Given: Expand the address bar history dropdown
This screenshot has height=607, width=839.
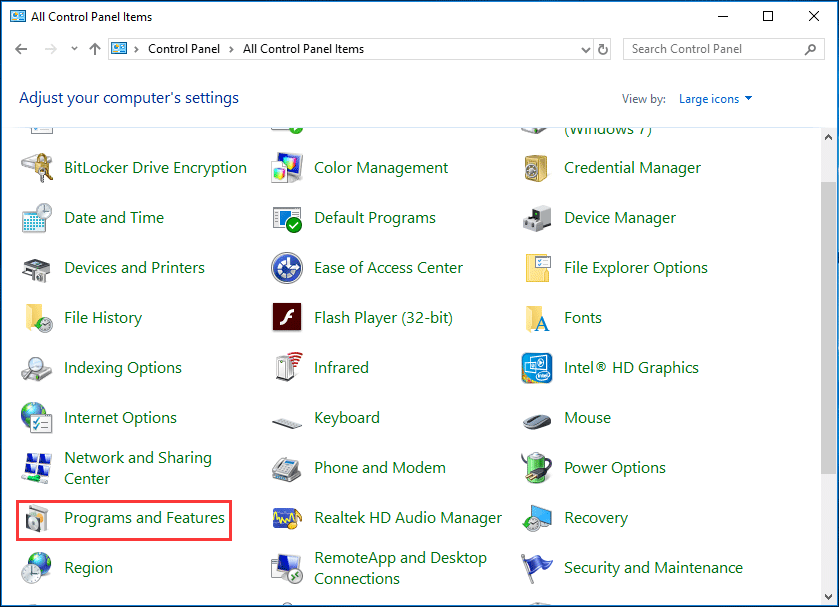Looking at the screenshot, I should tap(585, 49).
